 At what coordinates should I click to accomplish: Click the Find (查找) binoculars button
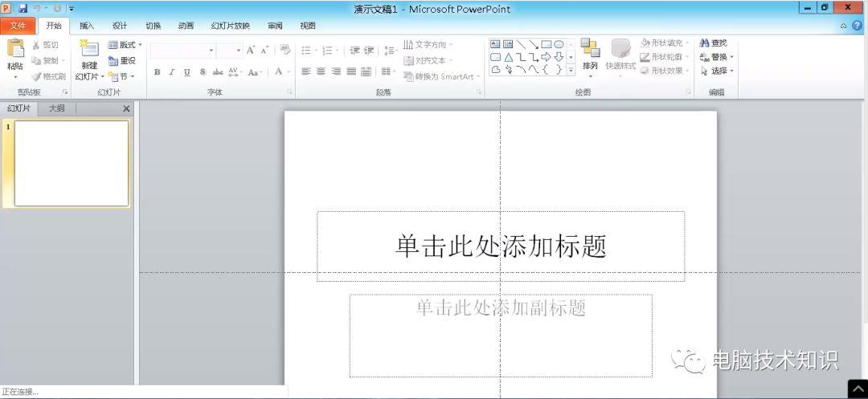(x=713, y=43)
